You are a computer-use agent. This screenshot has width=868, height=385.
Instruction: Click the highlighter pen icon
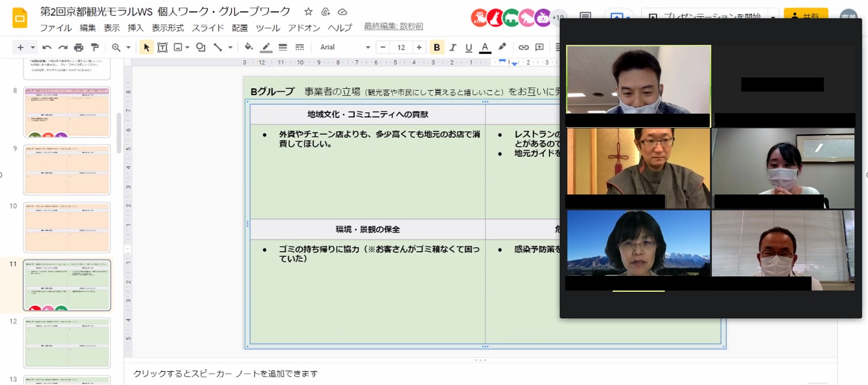tap(502, 47)
